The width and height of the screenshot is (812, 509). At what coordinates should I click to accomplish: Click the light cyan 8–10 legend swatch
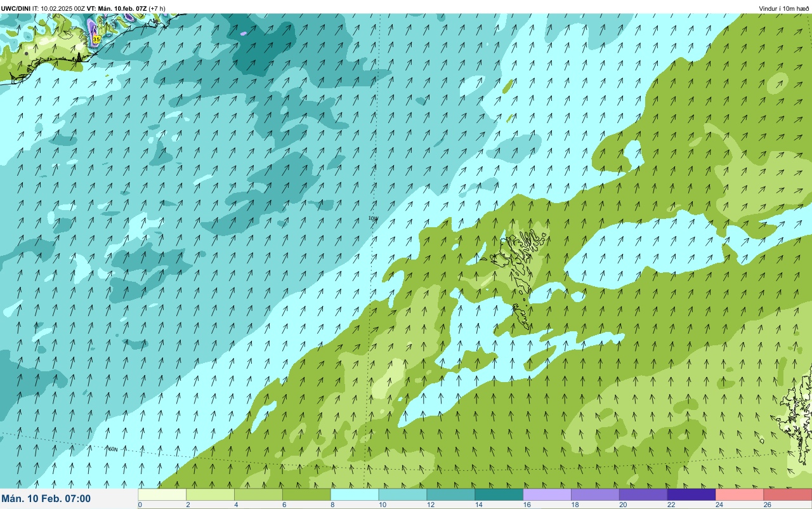tap(355, 494)
